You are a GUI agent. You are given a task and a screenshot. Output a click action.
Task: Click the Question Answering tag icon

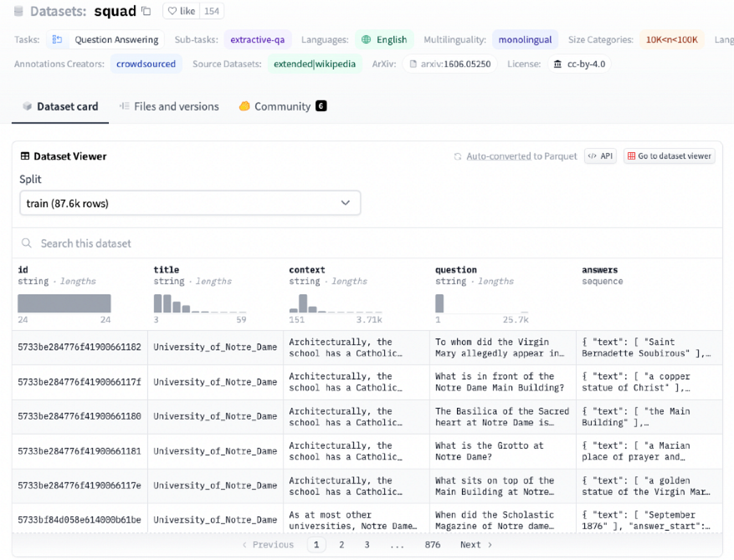click(x=57, y=40)
